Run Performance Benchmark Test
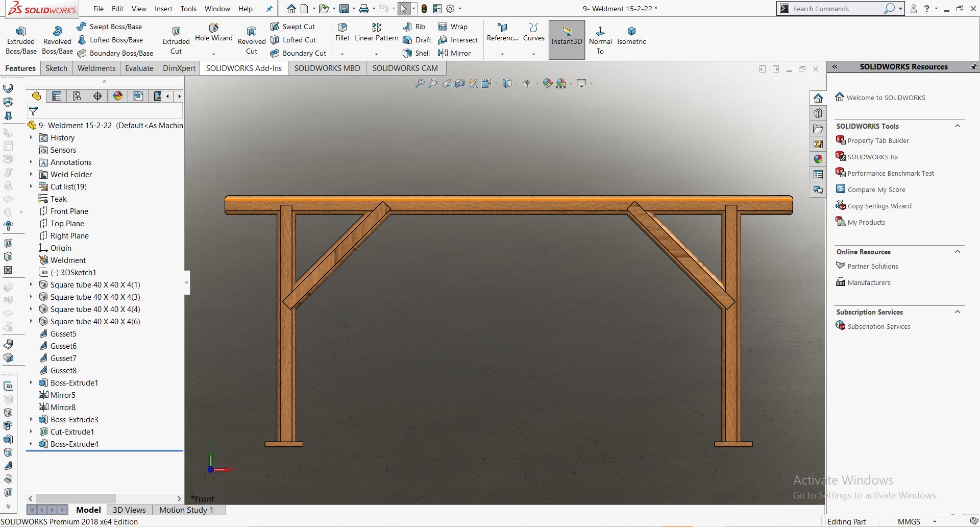 (891, 173)
